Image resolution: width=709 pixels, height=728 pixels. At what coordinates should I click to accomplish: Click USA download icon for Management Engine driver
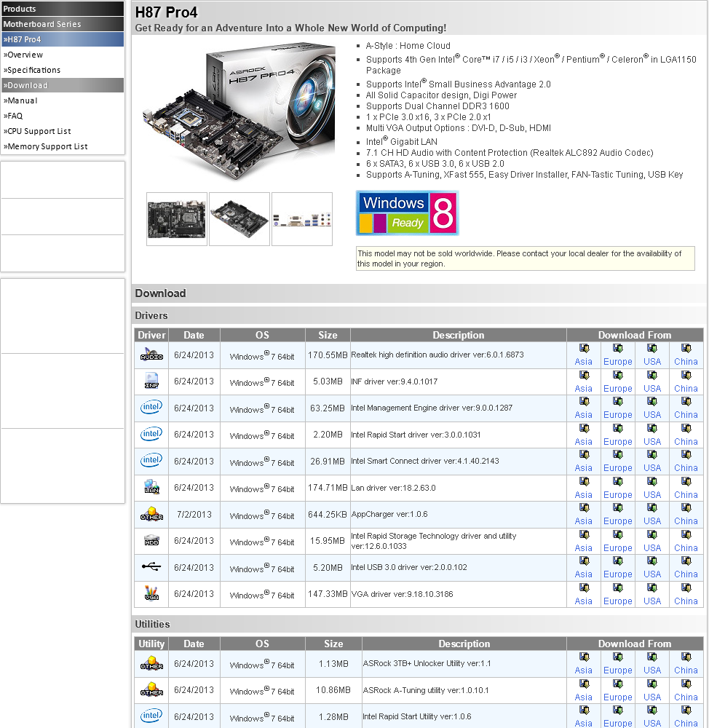[x=652, y=402]
